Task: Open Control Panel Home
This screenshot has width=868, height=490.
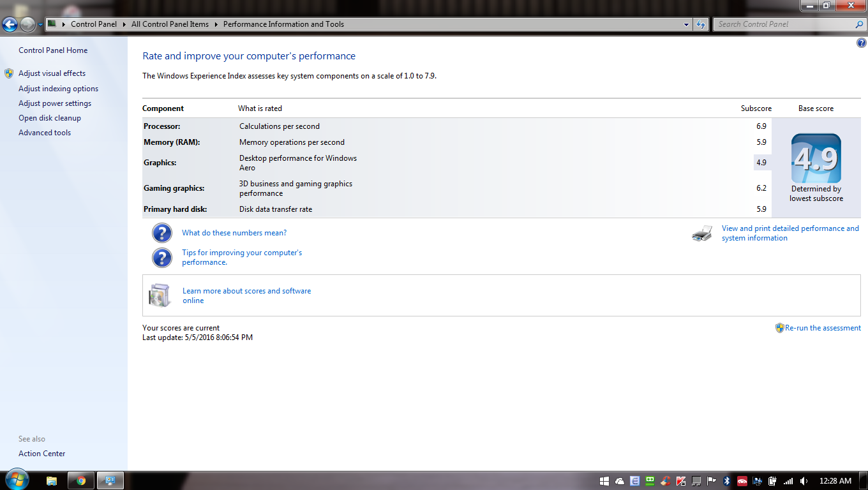Action: [53, 50]
